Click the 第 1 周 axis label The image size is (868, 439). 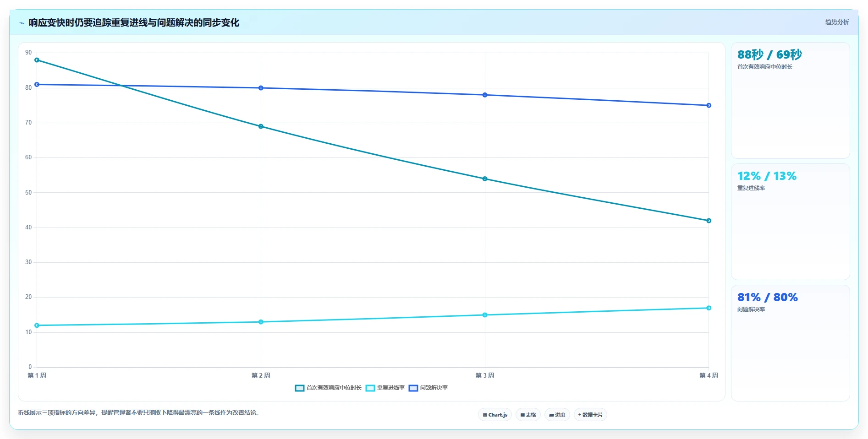pyautogui.click(x=37, y=375)
